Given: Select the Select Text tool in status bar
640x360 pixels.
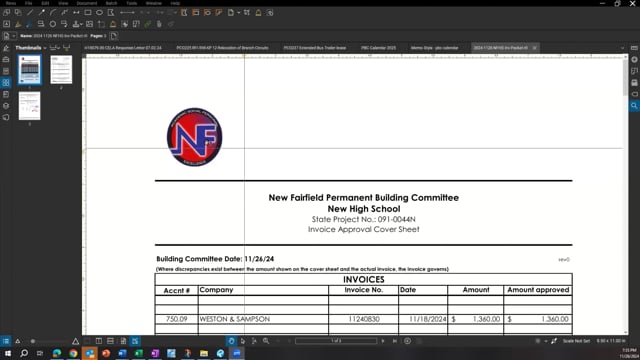Looking at the screenshot, I should pyautogui.click(x=254, y=341).
